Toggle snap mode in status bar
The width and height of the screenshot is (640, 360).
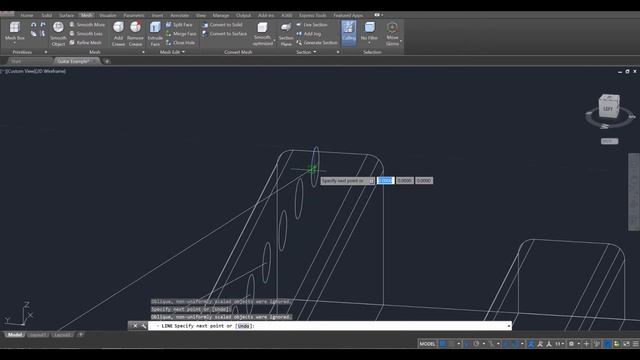coord(451,344)
